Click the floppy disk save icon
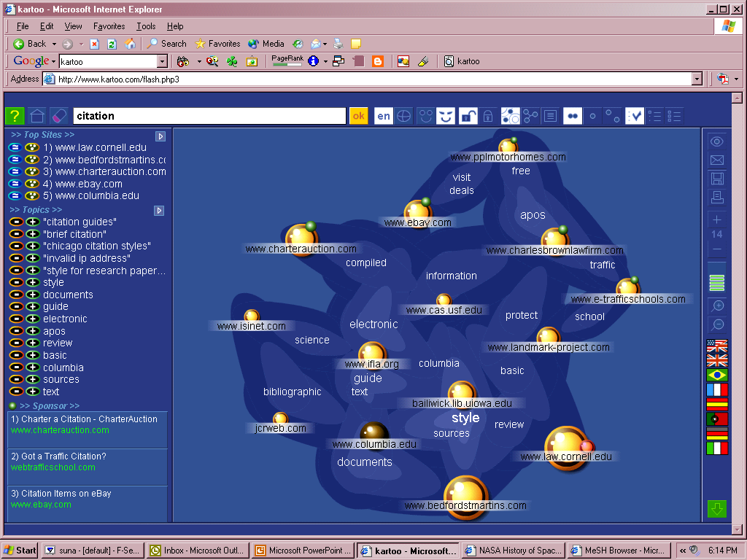This screenshot has height=560, width=747. pos(717,179)
